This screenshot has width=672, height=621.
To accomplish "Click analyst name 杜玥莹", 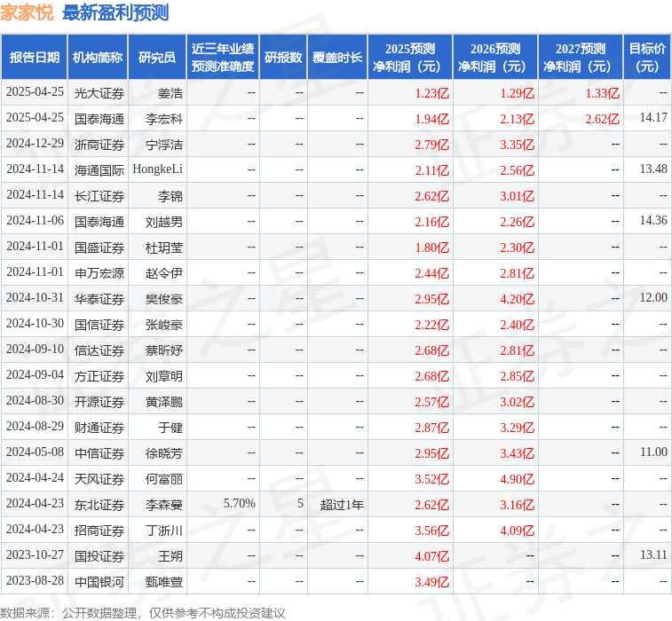I will pos(163,248).
